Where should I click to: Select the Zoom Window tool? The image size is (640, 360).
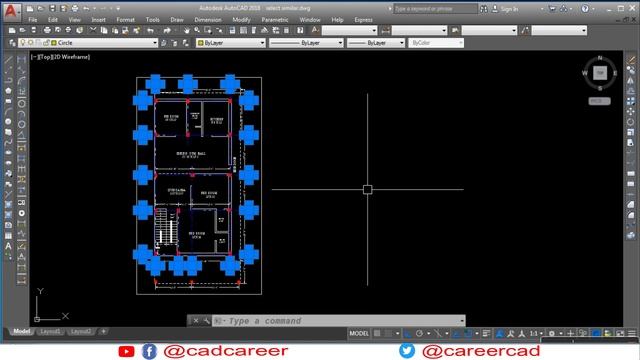[x=208, y=30]
